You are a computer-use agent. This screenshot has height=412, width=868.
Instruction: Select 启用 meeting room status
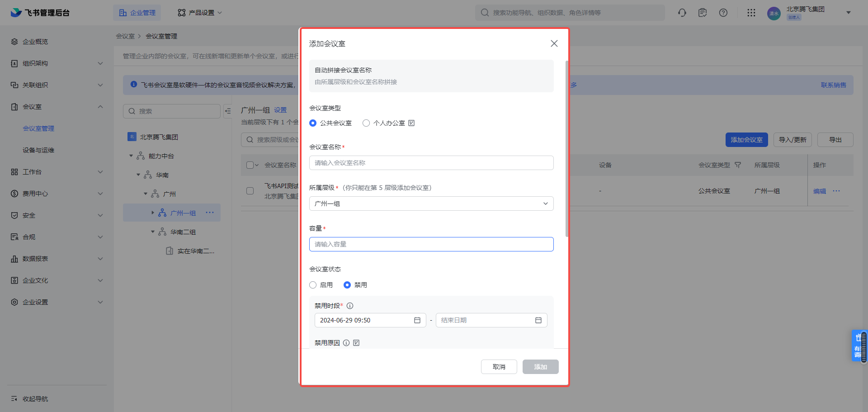point(313,285)
